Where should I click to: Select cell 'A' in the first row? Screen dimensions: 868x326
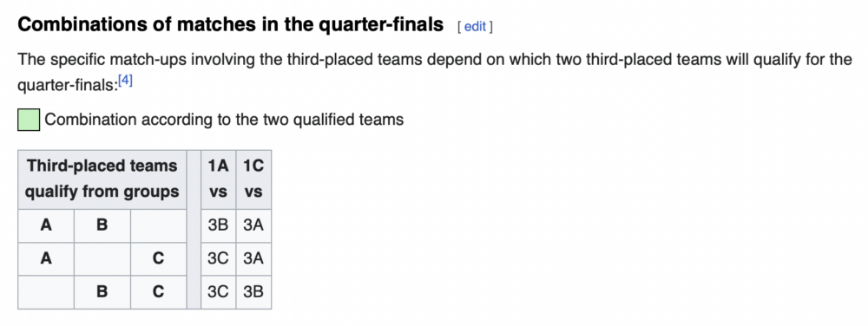pos(46,225)
